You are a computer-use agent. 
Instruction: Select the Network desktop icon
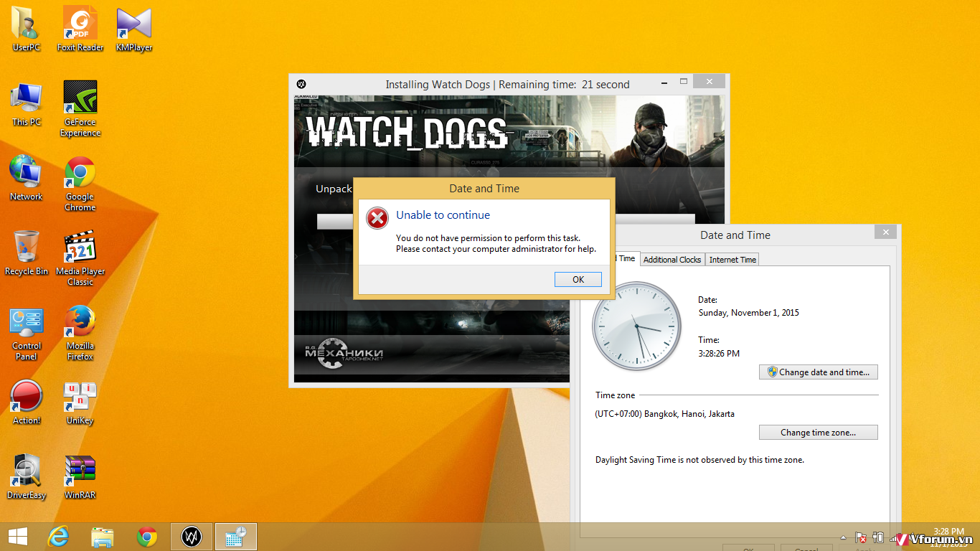click(27, 178)
